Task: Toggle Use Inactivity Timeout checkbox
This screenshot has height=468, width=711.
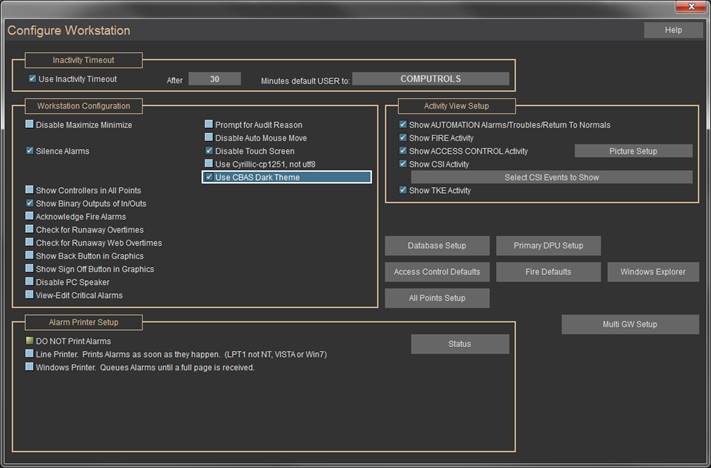Action: (x=33, y=79)
